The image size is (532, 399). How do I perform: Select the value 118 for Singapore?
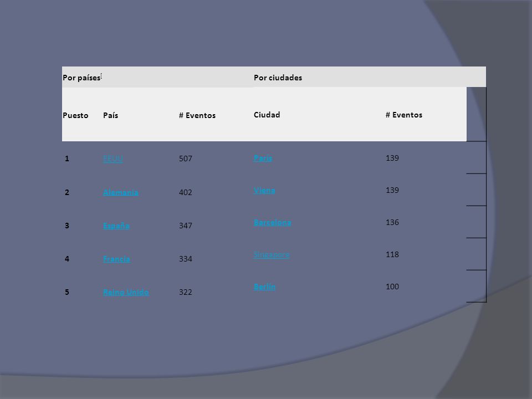tap(392, 254)
